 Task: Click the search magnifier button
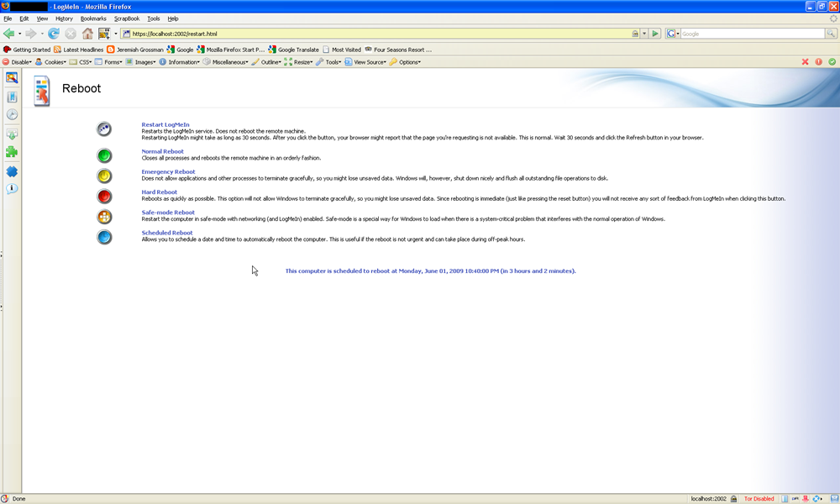(x=831, y=34)
